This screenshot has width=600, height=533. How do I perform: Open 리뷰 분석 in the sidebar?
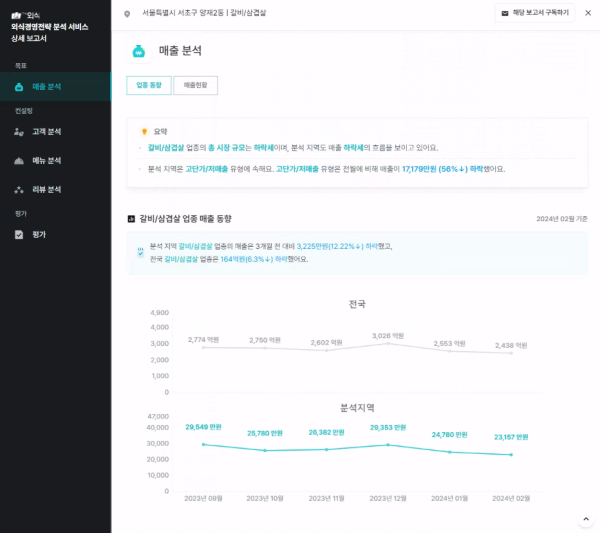click(55, 189)
